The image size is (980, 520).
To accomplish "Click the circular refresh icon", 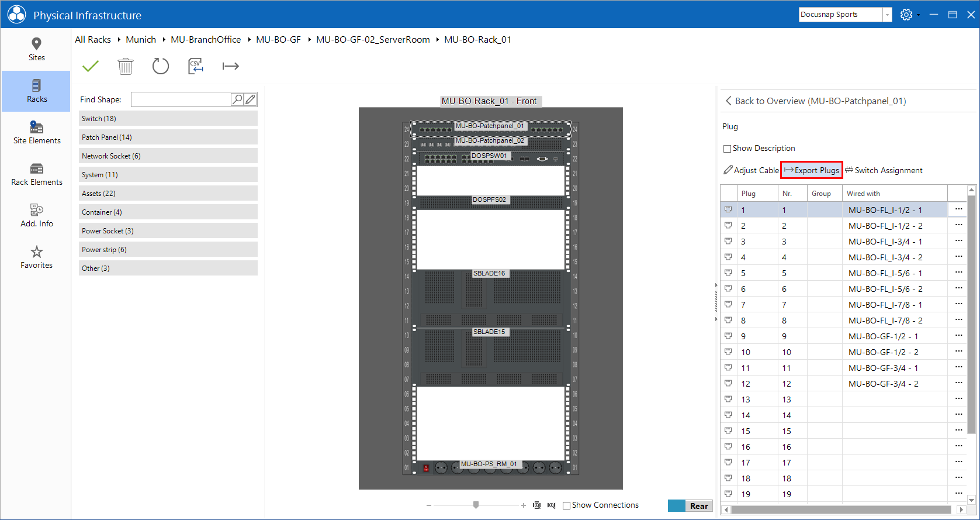I will (161, 66).
